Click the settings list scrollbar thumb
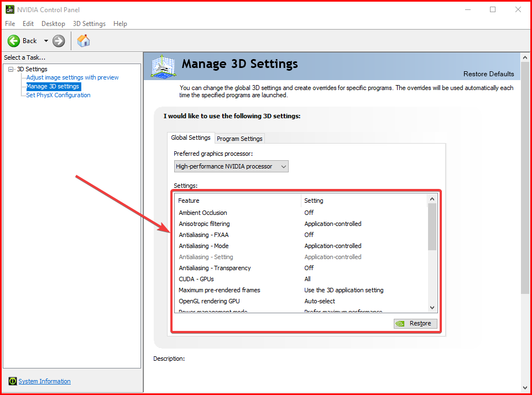The image size is (532, 395). pyautogui.click(x=432, y=227)
